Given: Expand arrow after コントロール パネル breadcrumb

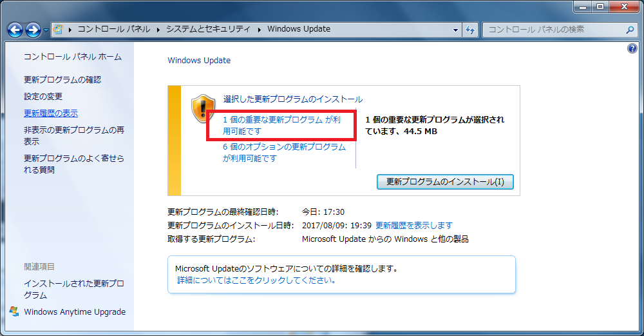Looking at the screenshot, I should point(158,30).
